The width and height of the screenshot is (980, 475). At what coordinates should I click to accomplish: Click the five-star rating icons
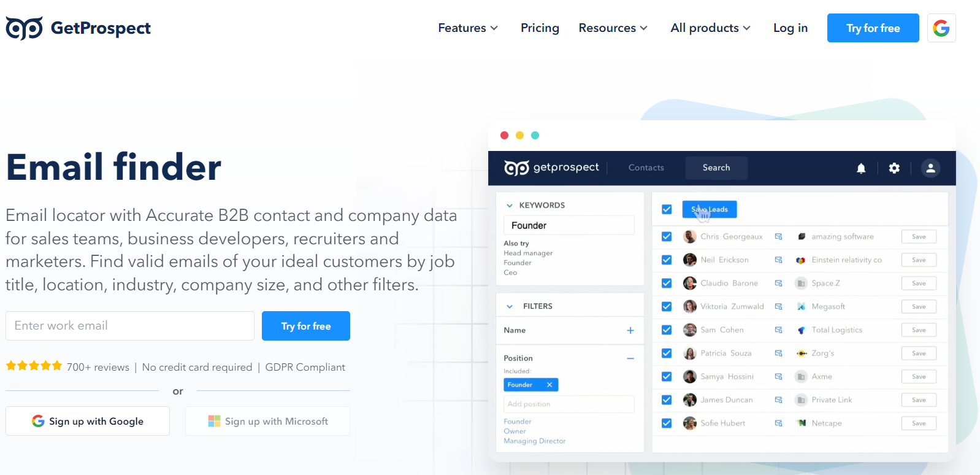pos(34,366)
